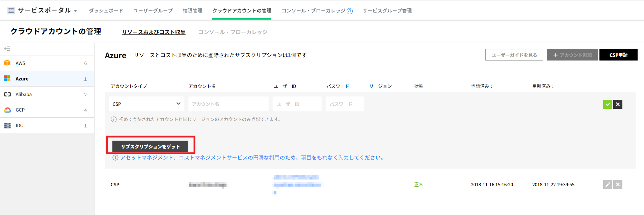Click the service portal grid icon
Image resolution: width=644 pixels, height=215 pixels.
coord(11,10)
